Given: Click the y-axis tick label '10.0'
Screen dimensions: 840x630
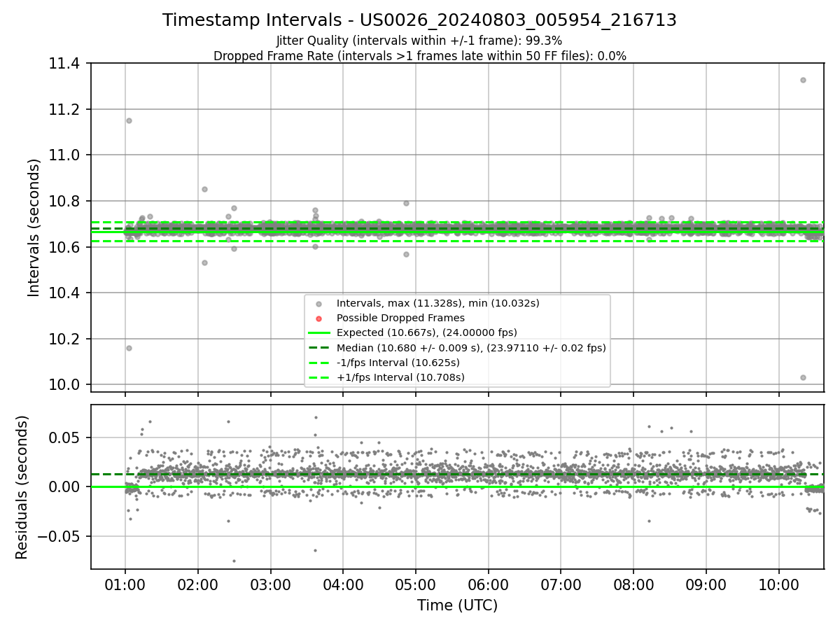Looking at the screenshot, I should pos(66,385).
